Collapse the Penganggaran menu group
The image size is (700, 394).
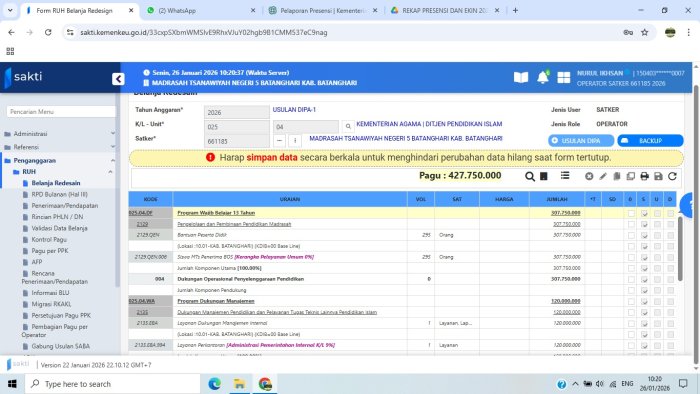(59, 160)
